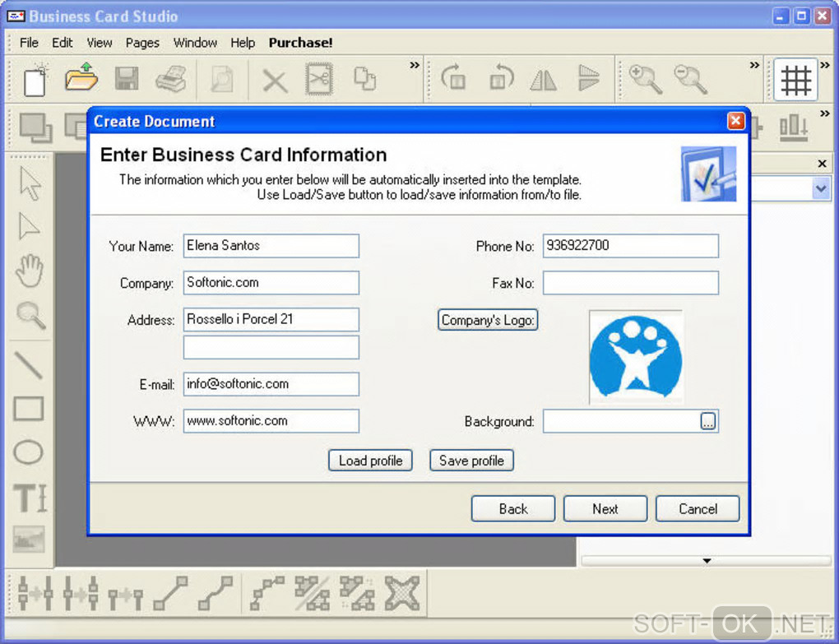Click the Next button
The width and height of the screenshot is (839, 644).
[x=605, y=508]
